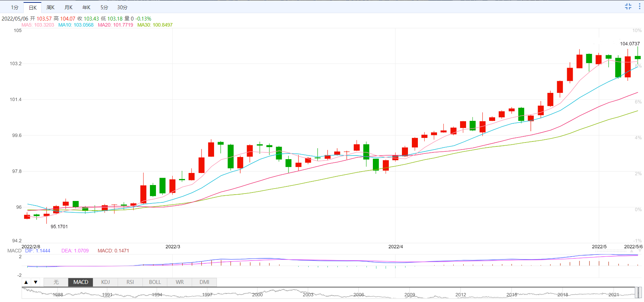The width and height of the screenshot is (644, 302).
Task: Select the 30分 interval tab
Action: tap(122, 7)
